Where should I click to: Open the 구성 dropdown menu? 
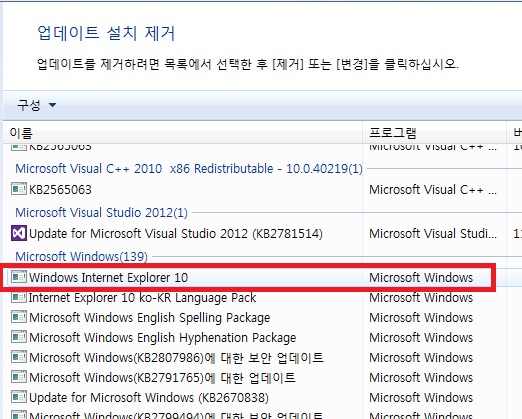pos(36,105)
